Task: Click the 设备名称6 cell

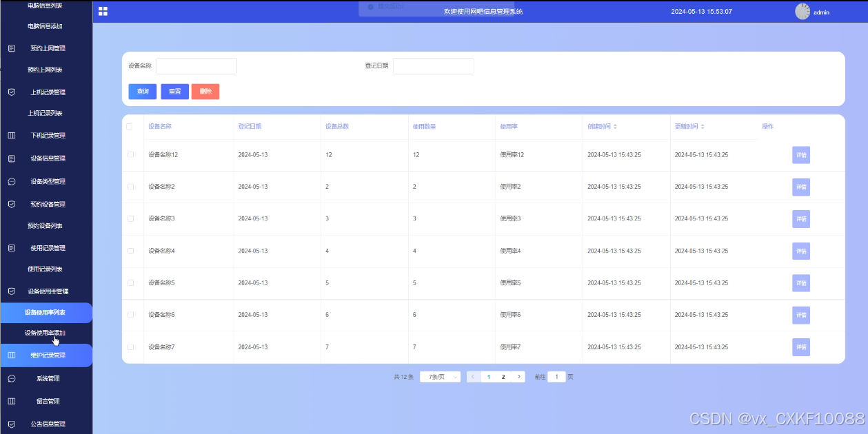Action: pos(161,315)
